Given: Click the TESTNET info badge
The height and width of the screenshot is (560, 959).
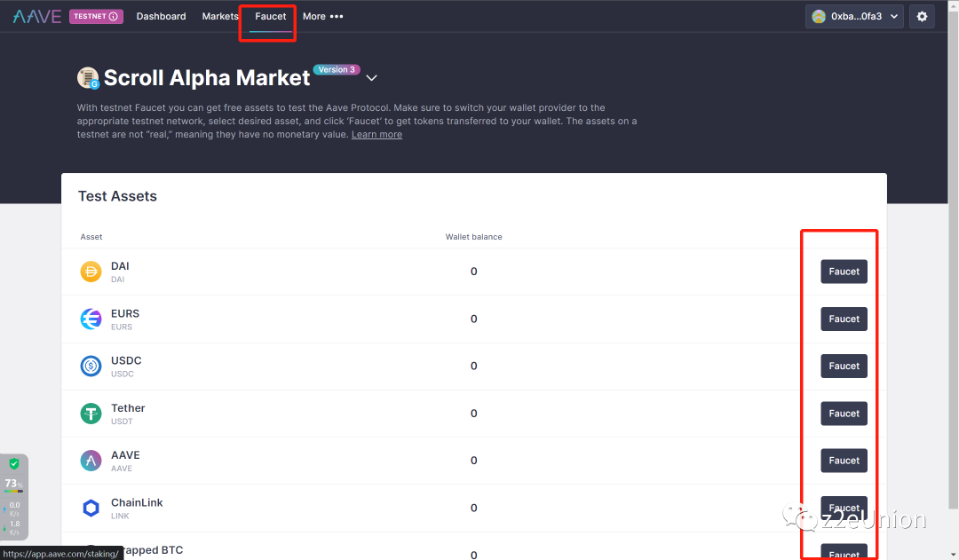Looking at the screenshot, I should pyautogui.click(x=96, y=16).
